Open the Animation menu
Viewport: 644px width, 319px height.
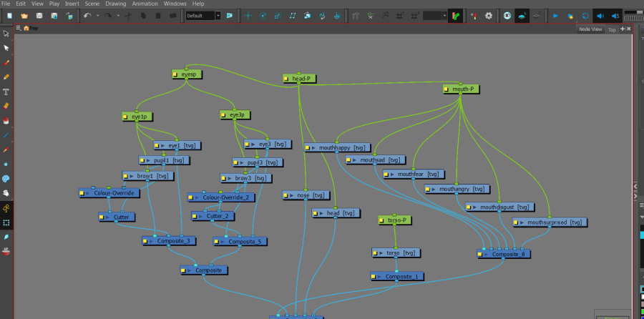tap(145, 4)
